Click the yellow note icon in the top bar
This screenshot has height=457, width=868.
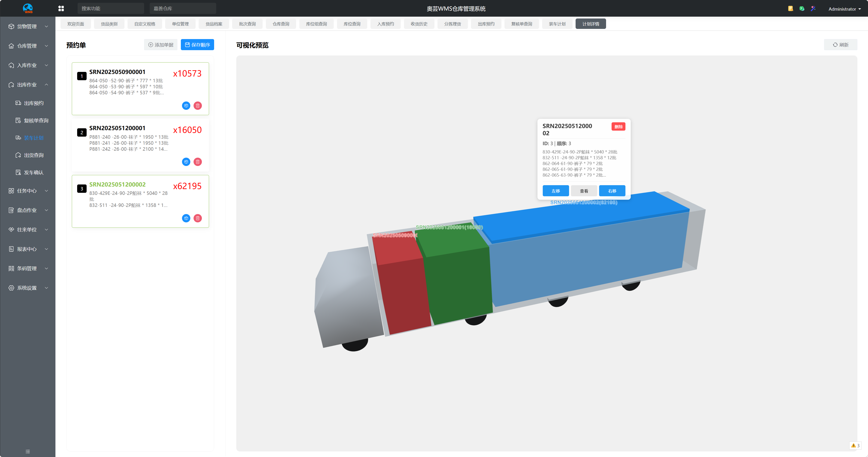[790, 8]
